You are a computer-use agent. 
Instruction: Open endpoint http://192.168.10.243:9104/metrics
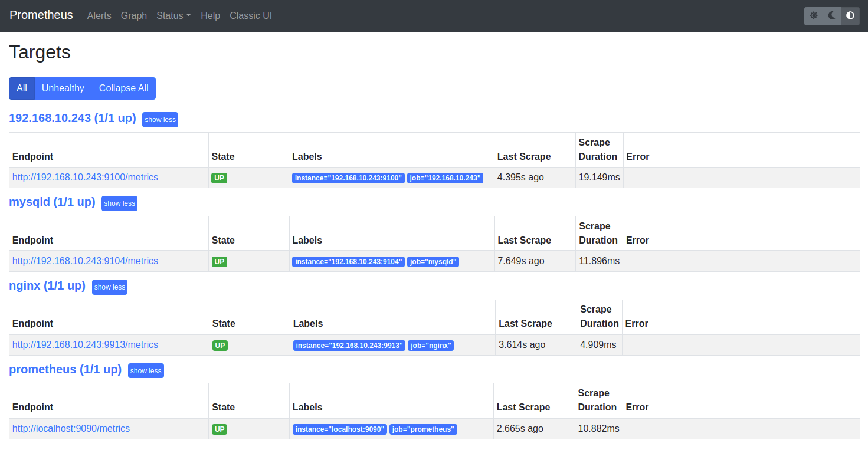pos(86,261)
